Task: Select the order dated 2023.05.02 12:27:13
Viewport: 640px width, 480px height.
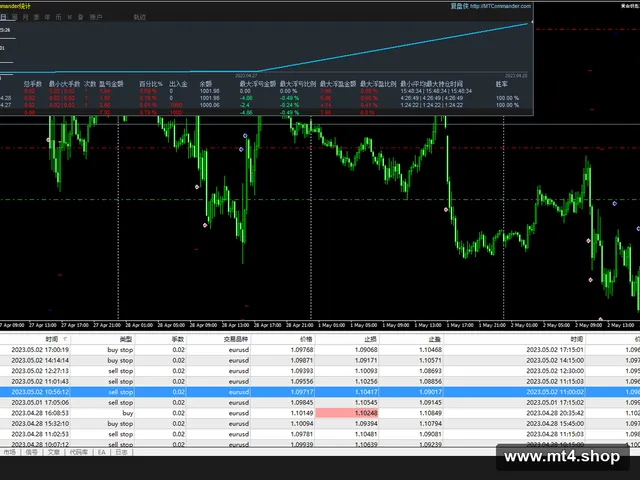Action: coord(320,371)
